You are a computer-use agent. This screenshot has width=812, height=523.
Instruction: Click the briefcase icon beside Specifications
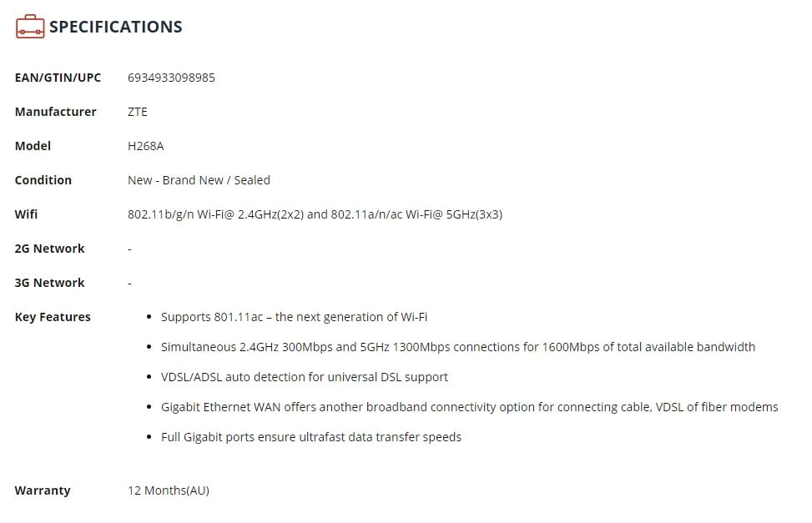coord(30,27)
